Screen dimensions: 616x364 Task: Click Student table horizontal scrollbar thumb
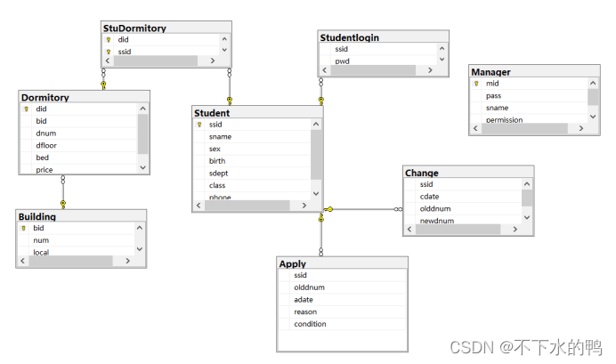tap(247, 205)
